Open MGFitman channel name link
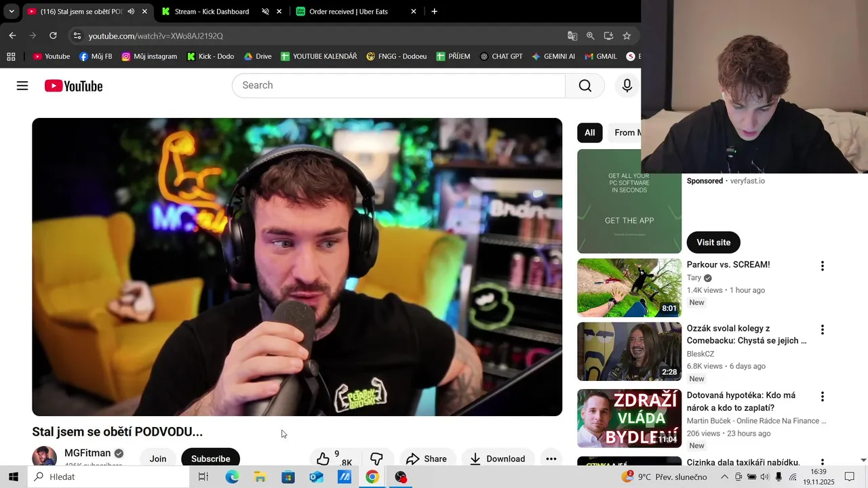868x488 pixels. point(87,453)
